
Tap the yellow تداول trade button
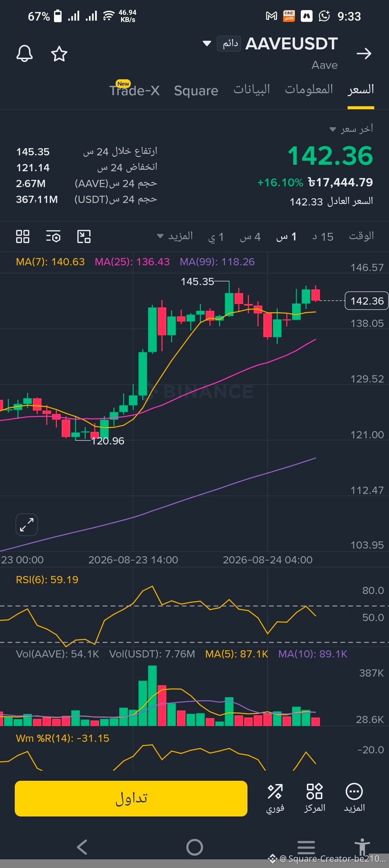coord(131,798)
